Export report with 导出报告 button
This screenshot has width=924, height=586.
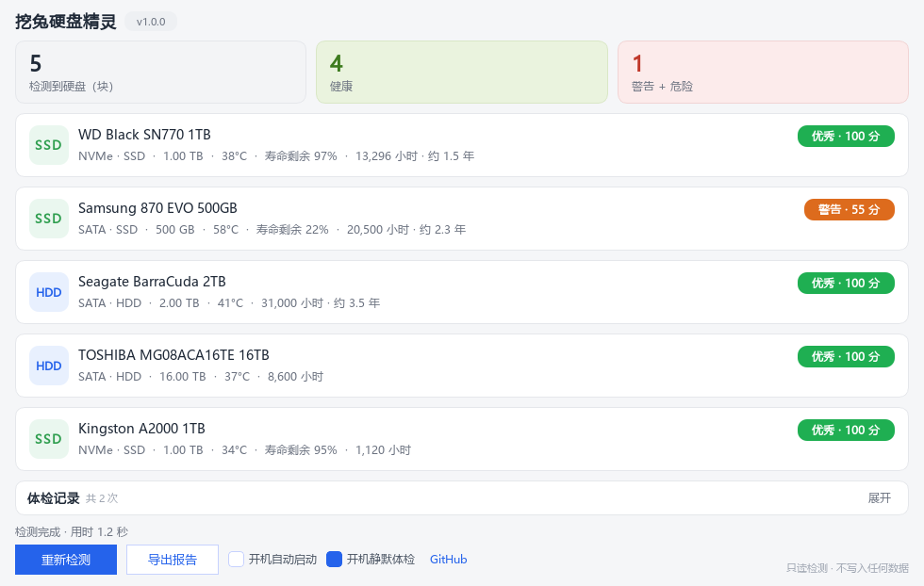[x=173, y=560]
